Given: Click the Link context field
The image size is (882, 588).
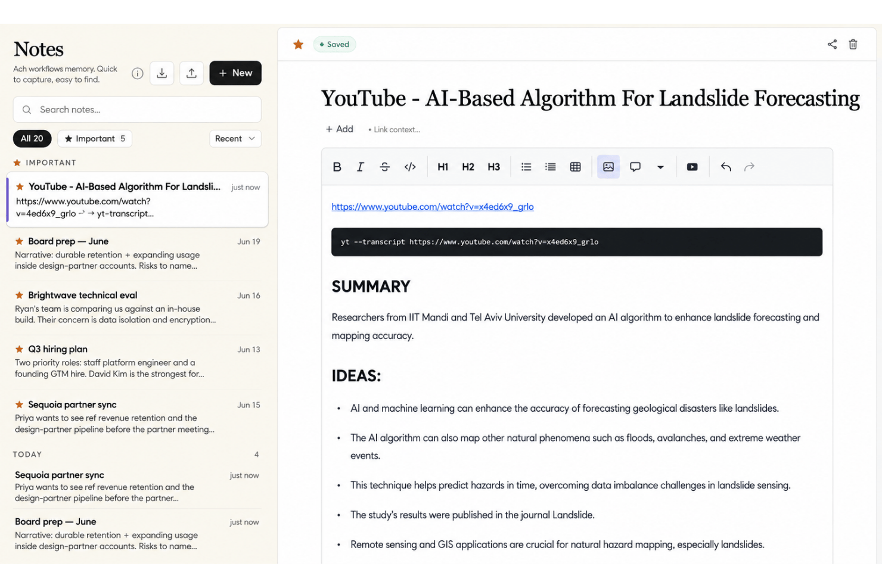Looking at the screenshot, I should [x=395, y=129].
